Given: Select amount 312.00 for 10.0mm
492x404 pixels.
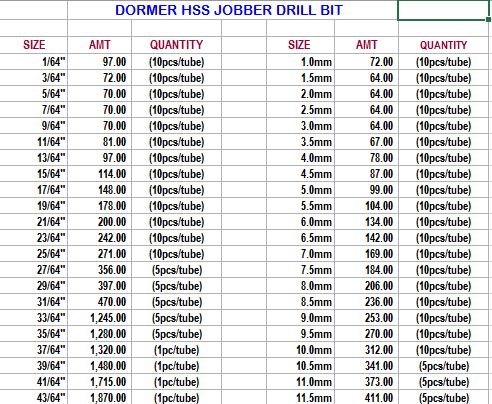Looking at the screenshot, I should tap(366, 350).
